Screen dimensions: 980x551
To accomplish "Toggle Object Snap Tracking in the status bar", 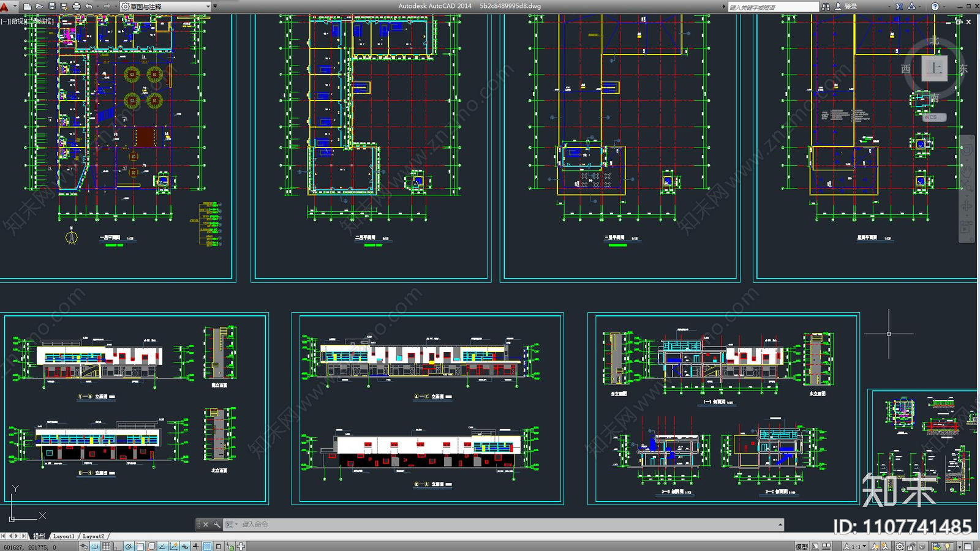I will pos(162,546).
